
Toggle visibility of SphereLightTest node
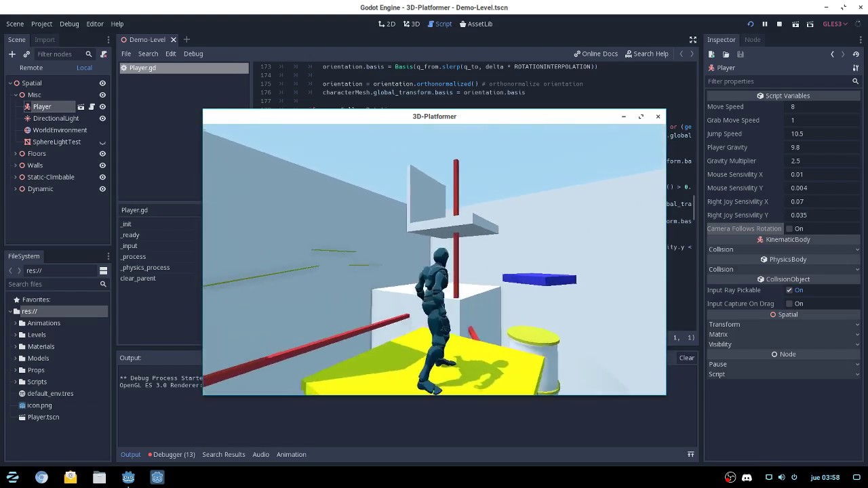(102, 142)
